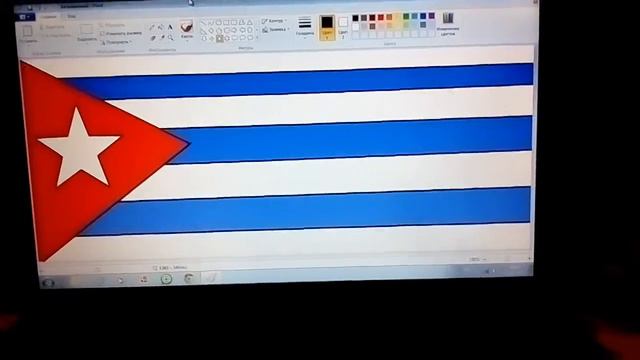Choose the Rounded rectangle shape
Image resolution: width=640 pixels, height=360 pixels.
pyautogui.click(x=234, y=23)
